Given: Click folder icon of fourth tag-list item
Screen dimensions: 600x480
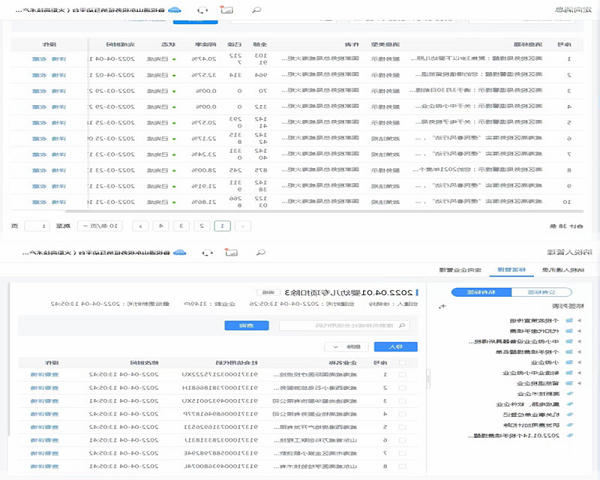Looking at the screenshot, I should tap(569, 352).
